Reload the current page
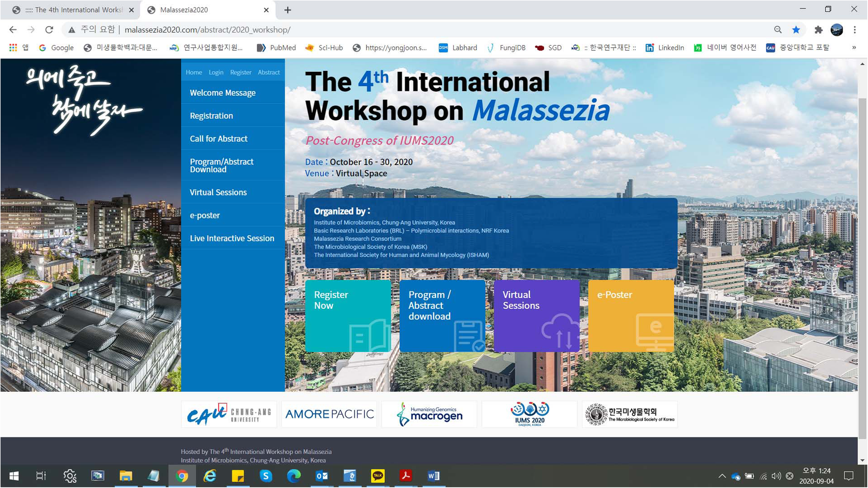 click(49, 29)
